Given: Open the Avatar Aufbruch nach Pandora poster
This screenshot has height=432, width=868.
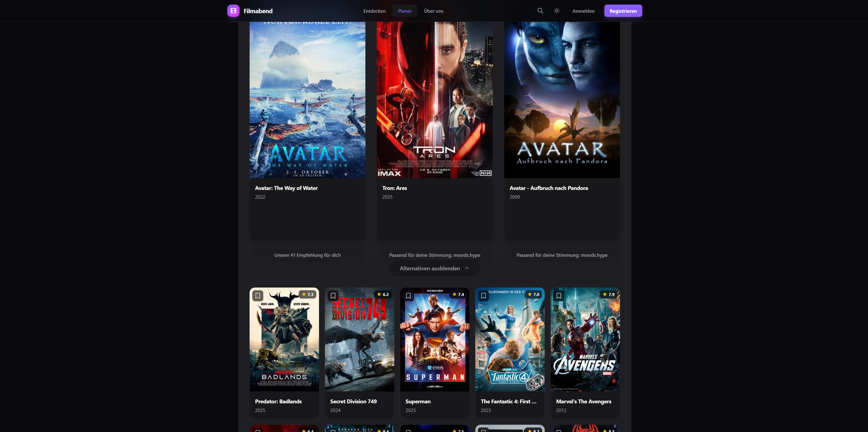Looking at the screenshot, I should pyautogui.click(x=562, y=100).
